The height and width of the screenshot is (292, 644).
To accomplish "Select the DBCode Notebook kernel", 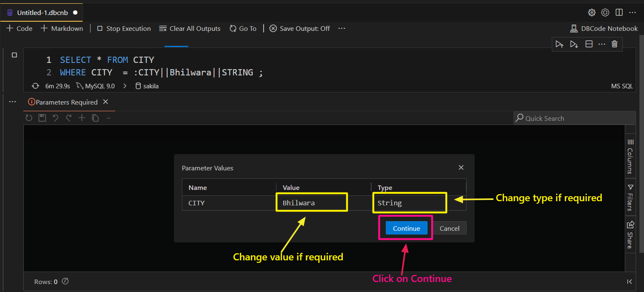I will [604, 28].
